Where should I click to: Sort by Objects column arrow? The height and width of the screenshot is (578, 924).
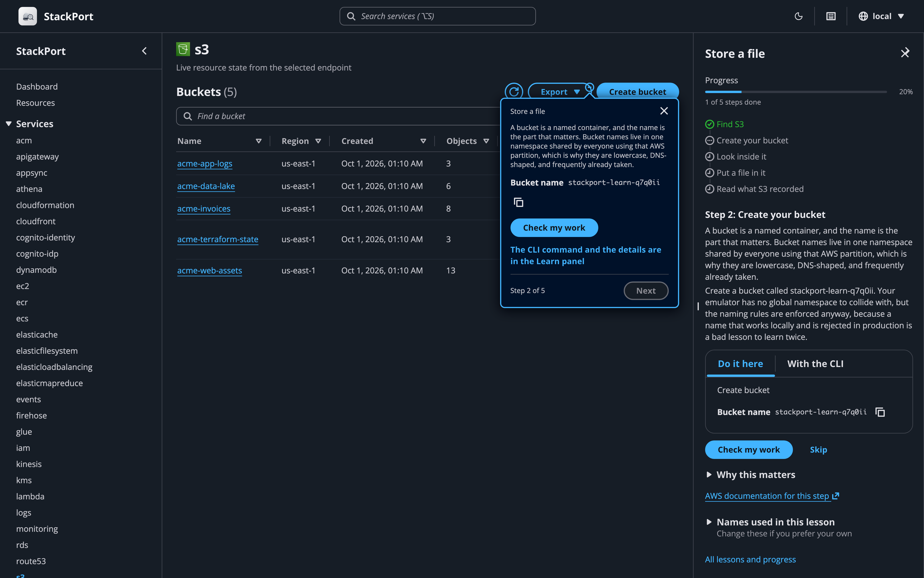coord(486,141)
